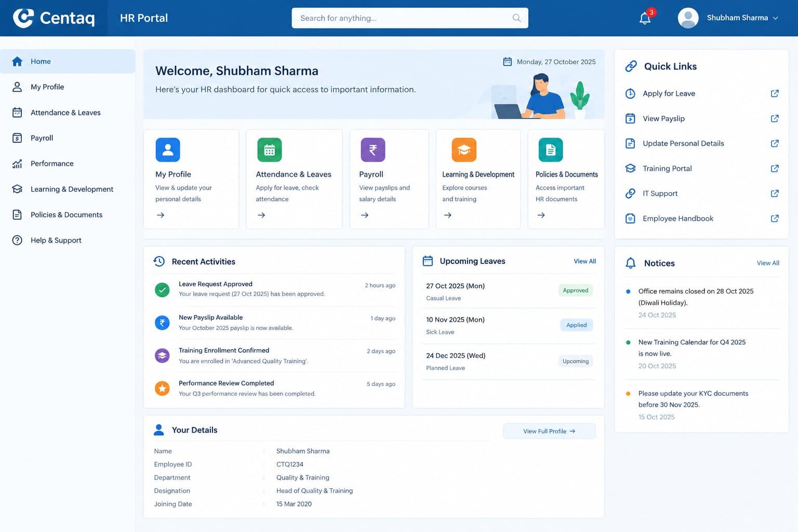Select Learning & Development in the sidebar
The height and width of the screenshot is (532, 798).
(x=68, y=189)
